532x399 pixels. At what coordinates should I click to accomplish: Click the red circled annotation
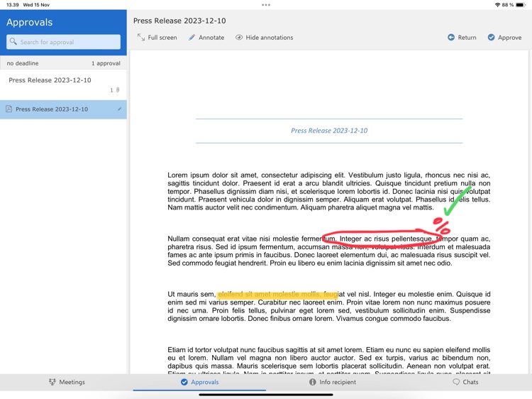(x=382, y=239)
